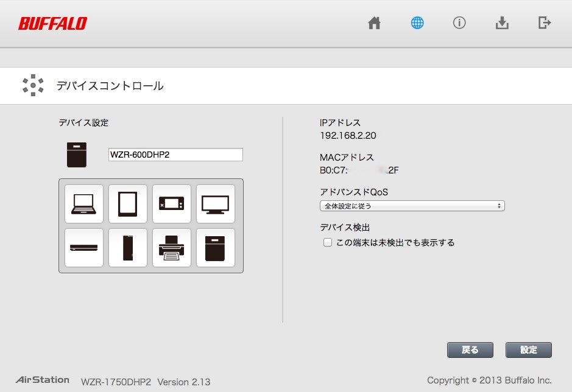
Task: Click the Copyright 2013 Buffalo Inc. text
Action: coord(489,380)
